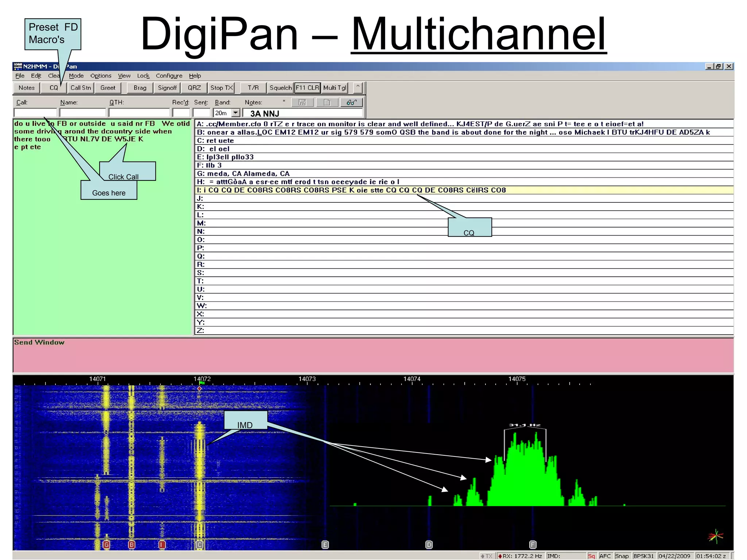Expand macro buttons with the caret arrow
The height and width of the screenshot is (560, 747).
click(x=358, y=87)
